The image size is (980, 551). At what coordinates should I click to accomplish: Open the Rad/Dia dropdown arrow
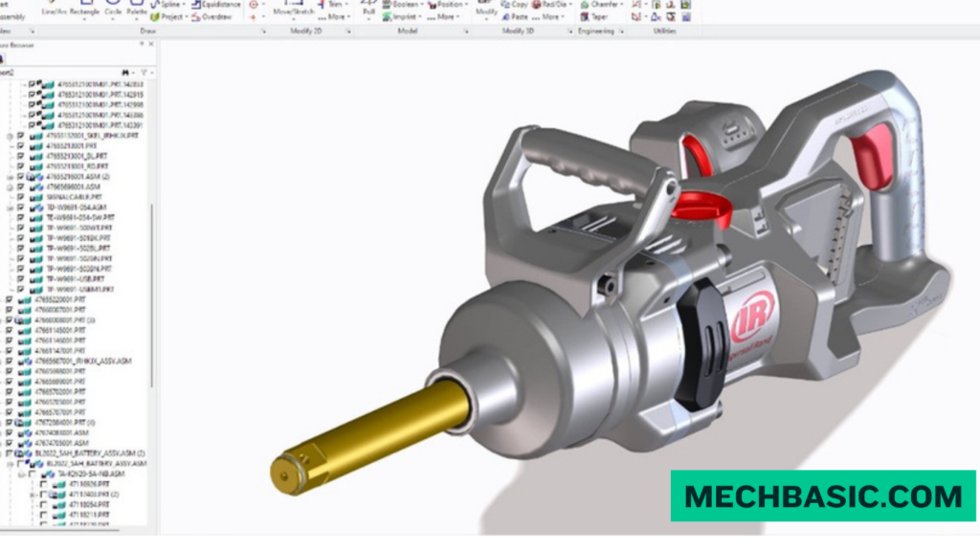coord(570,5)
